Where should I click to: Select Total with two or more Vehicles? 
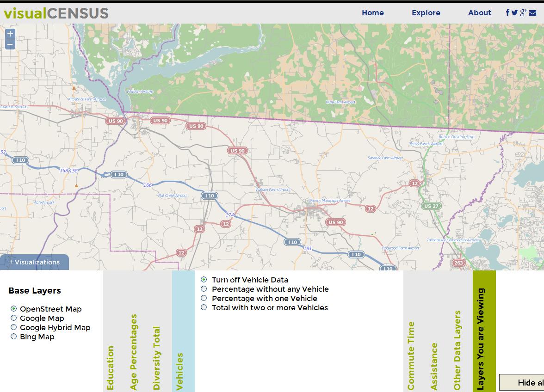click(x=204, y=307)
